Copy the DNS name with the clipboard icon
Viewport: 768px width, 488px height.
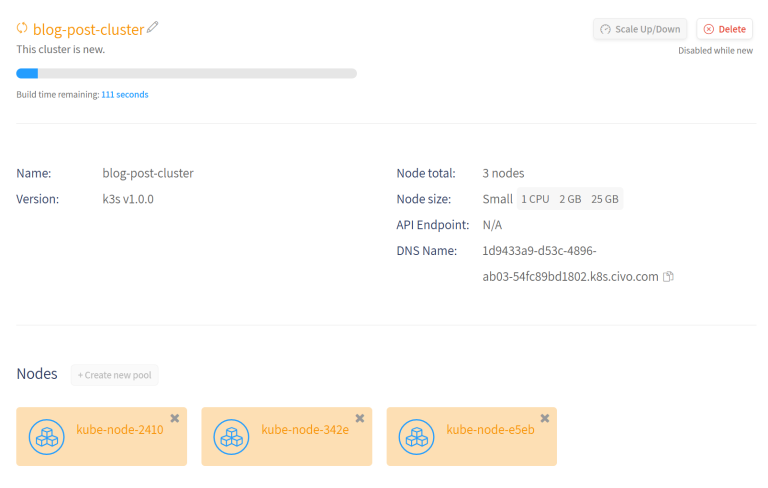point(668,277)
